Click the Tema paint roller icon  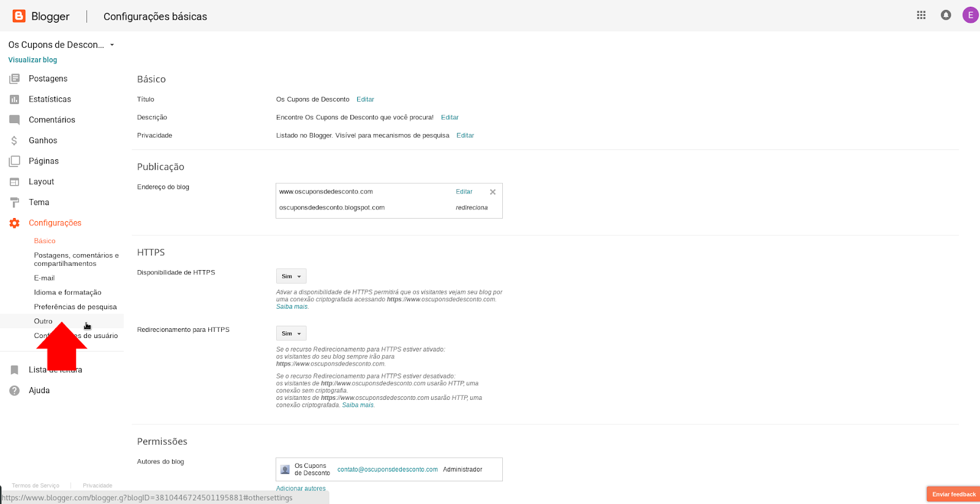coord(15,203)
